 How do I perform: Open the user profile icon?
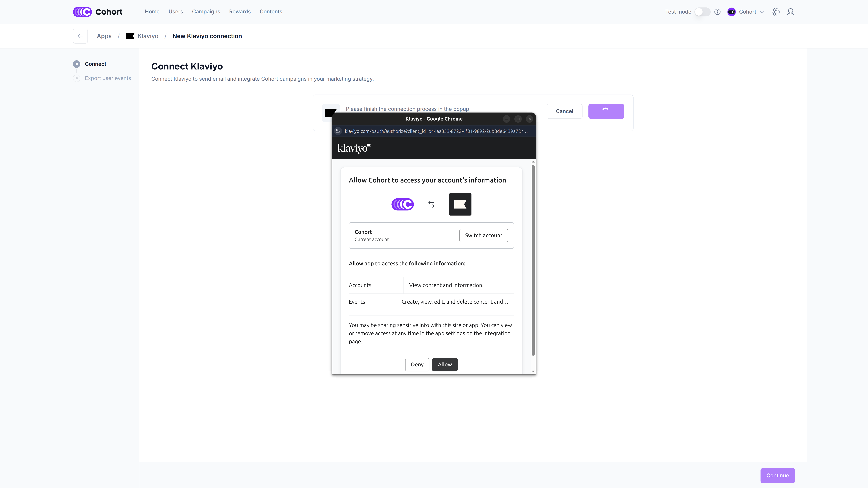coord(790,12)
